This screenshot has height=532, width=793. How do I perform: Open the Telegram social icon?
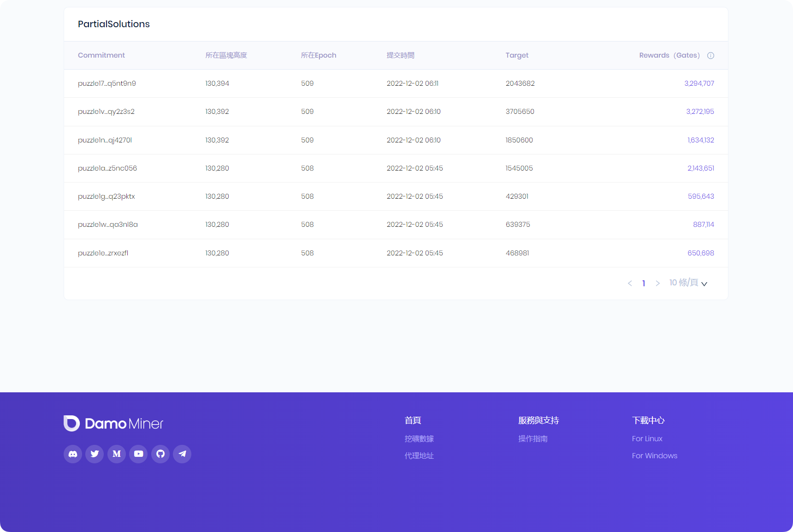(x=182, y=454)
